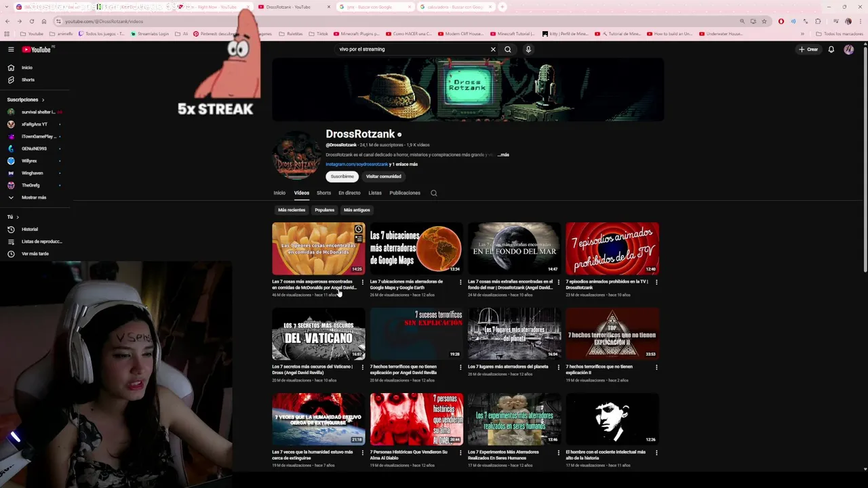
Task: Open the xFaRgAnx YT subscription
Action: click(34, 124)
